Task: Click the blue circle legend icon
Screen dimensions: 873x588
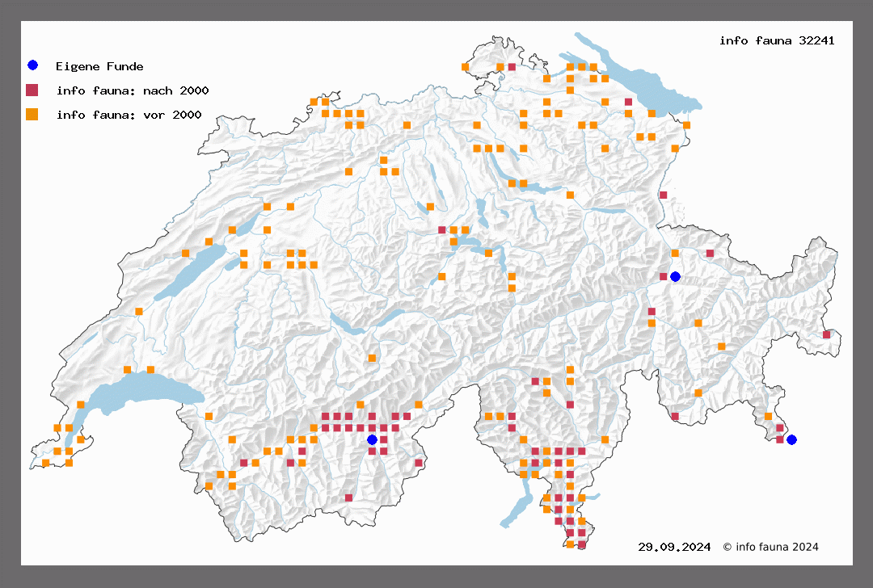Action: pyautogui.click(x=32, y=65)
